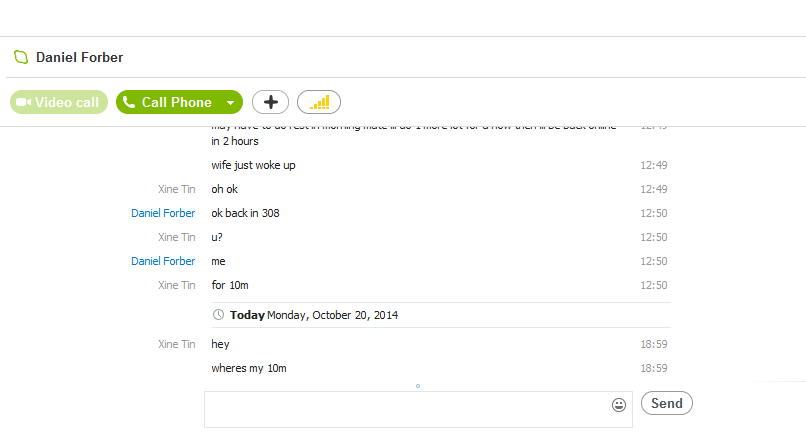Open the emoticon smiley picker
This screenshot has height=435, width=806.
click(x=619, y=405)
